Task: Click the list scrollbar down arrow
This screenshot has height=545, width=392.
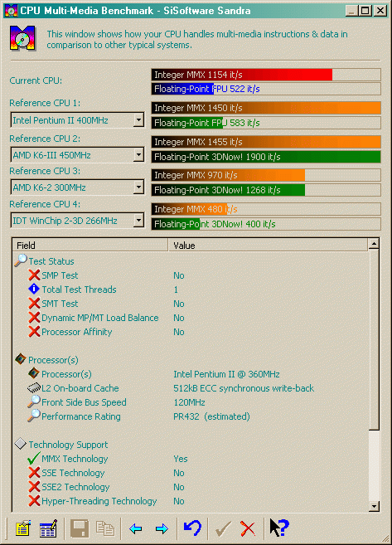Action: click(374, 506)
